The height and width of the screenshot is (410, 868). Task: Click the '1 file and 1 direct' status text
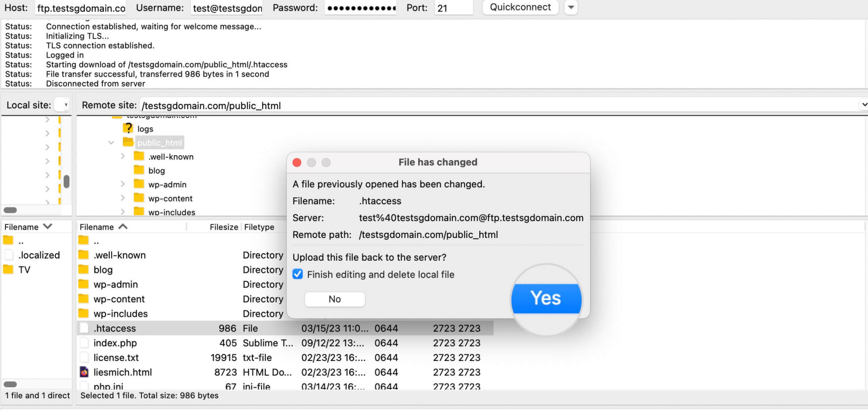click(37, 395)
